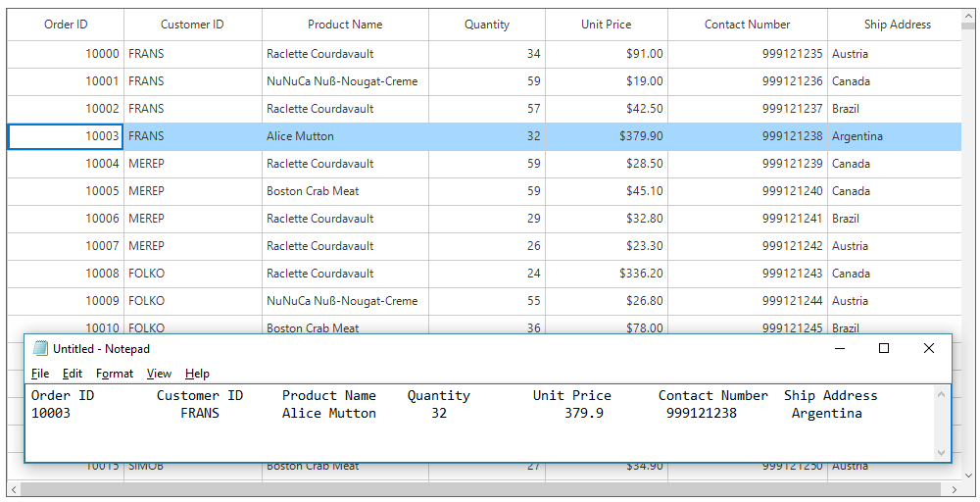Click the Contact Number cell 999121244
The height and width of the screenshot is (502, 980).
pos(748,301)
